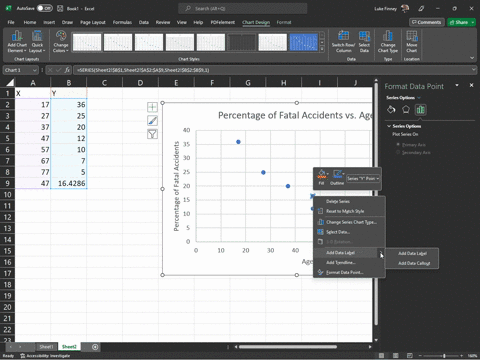Open the Add Chart Element menu
The image size is (480, 360).
coord(17,42)
